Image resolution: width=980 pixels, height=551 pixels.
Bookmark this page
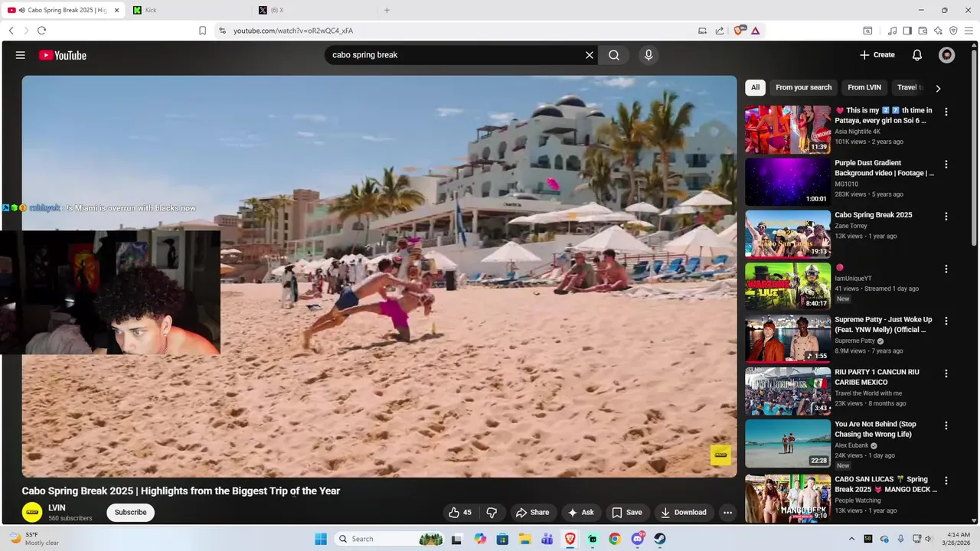(x=202, y=31)
